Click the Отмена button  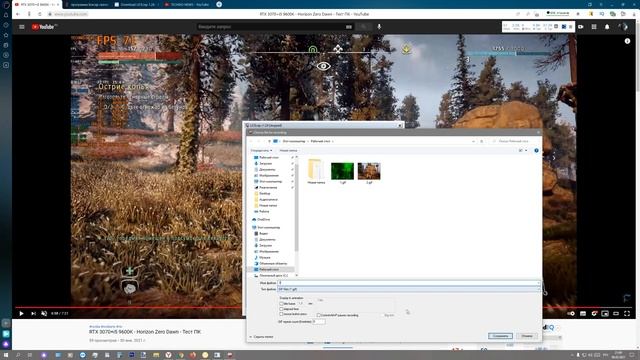[x=527, y=336]
